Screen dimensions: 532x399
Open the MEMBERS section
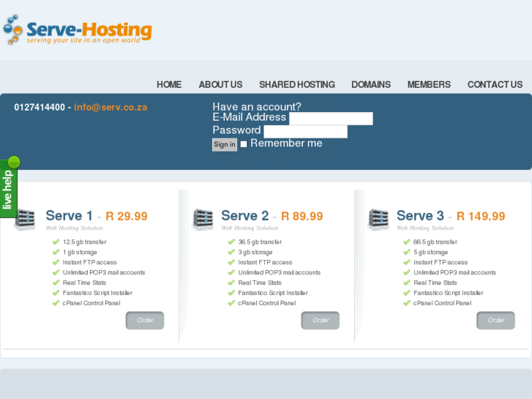(x=429, y=84)
